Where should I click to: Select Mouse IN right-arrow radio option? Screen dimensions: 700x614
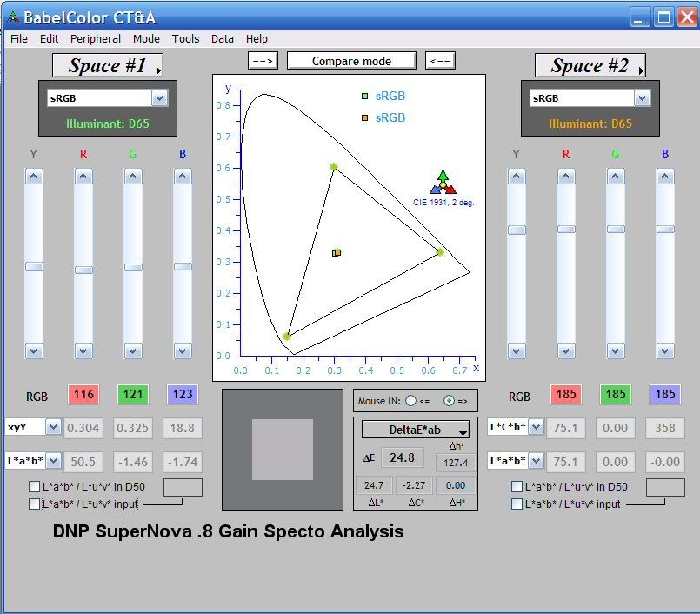(x=449, y=401)
